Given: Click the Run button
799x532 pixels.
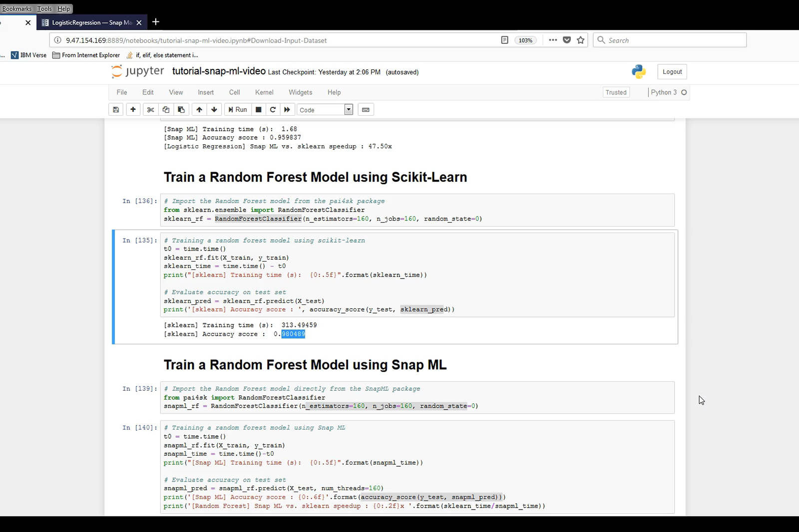Looking at the screenshot, I should point(238,110).
